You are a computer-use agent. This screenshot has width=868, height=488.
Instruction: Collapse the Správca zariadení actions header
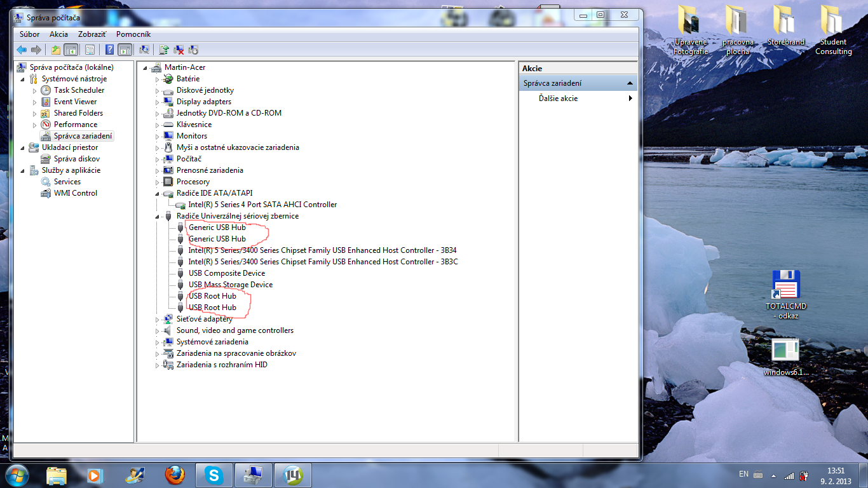[x=630, y=83]
